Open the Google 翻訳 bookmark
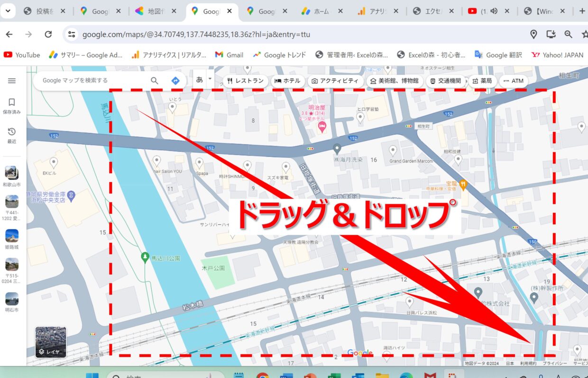This screenshot has width=588, height=378. click(x=498, y=55)
